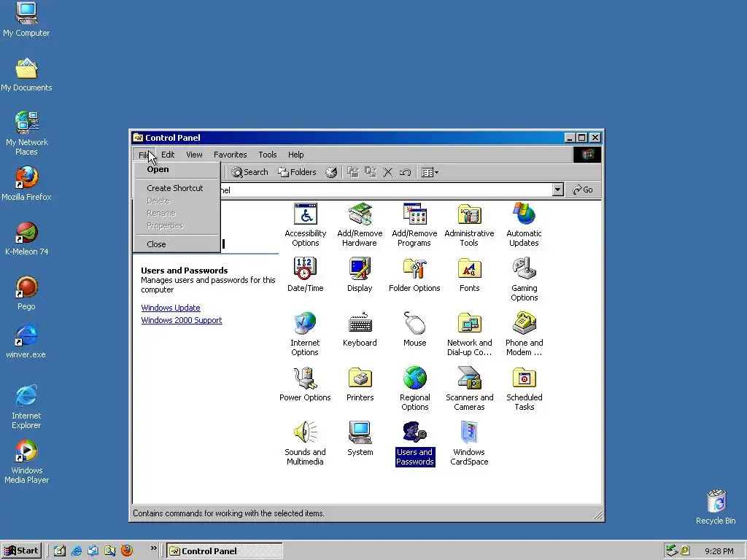Click the Start button

pos(21,551)
